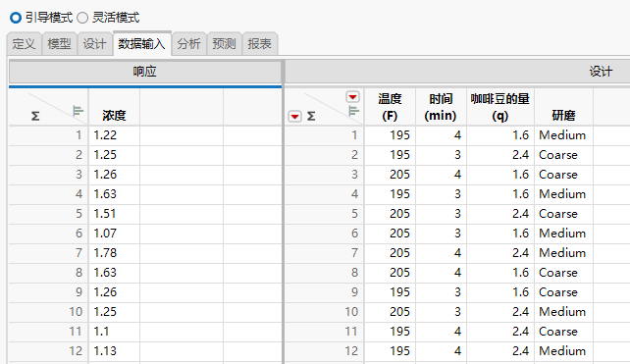Click 浓度 cell with value 1.78
The width and height of the screenshot is (630, 364).
tap(114, 253)
